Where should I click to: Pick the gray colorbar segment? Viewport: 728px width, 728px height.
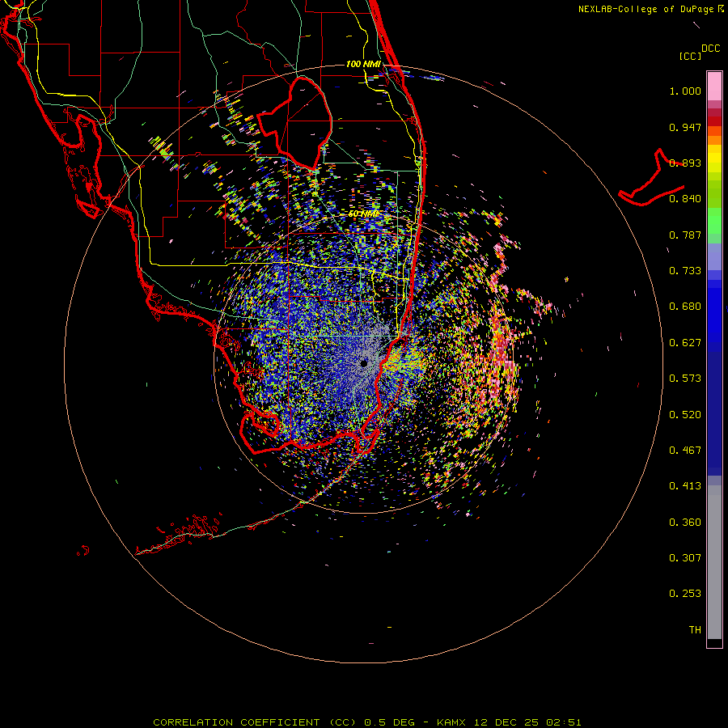[x=714, y=562]
